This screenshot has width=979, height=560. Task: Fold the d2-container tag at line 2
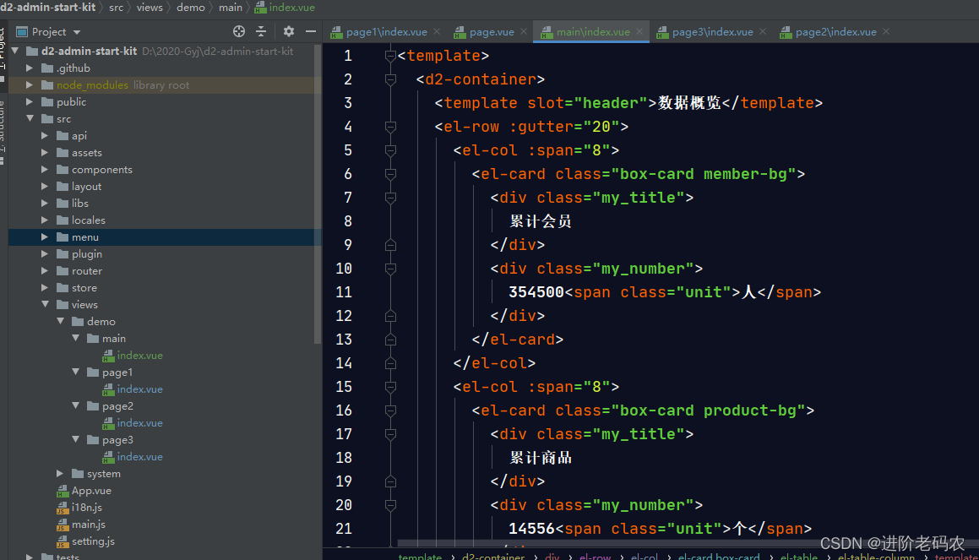(x=390, y=79)
